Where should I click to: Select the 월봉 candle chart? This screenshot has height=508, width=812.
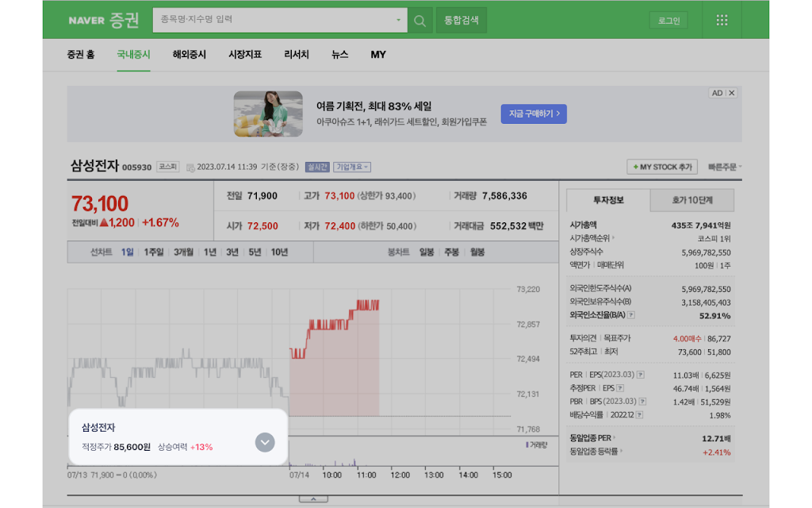477,252
